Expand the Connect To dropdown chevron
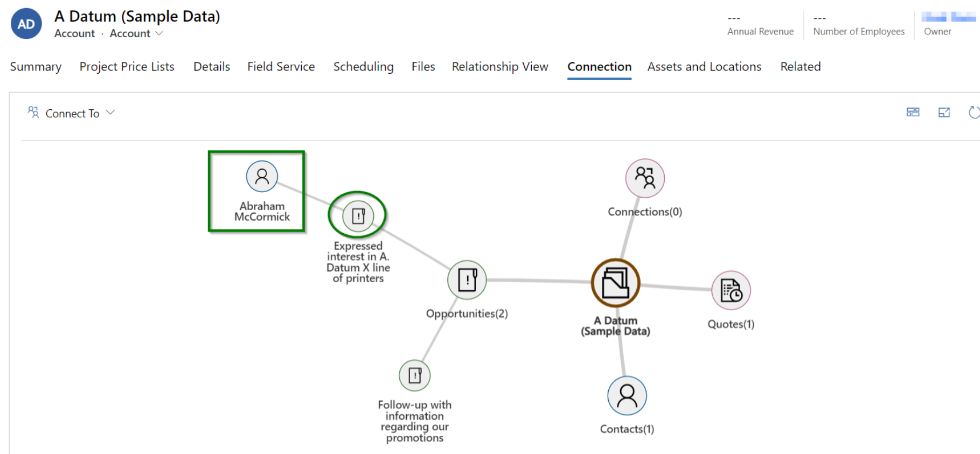The height and width of the screenshot is (454, 980). coord(110,113)
